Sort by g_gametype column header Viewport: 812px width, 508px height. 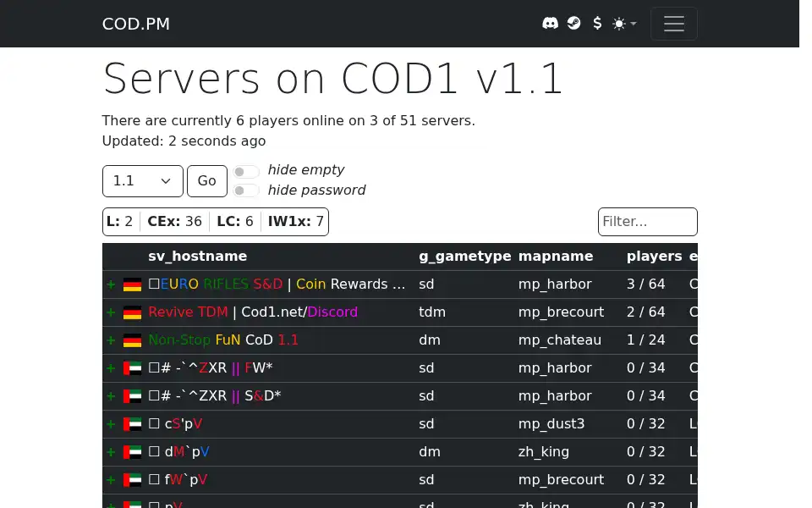point(464,257)
